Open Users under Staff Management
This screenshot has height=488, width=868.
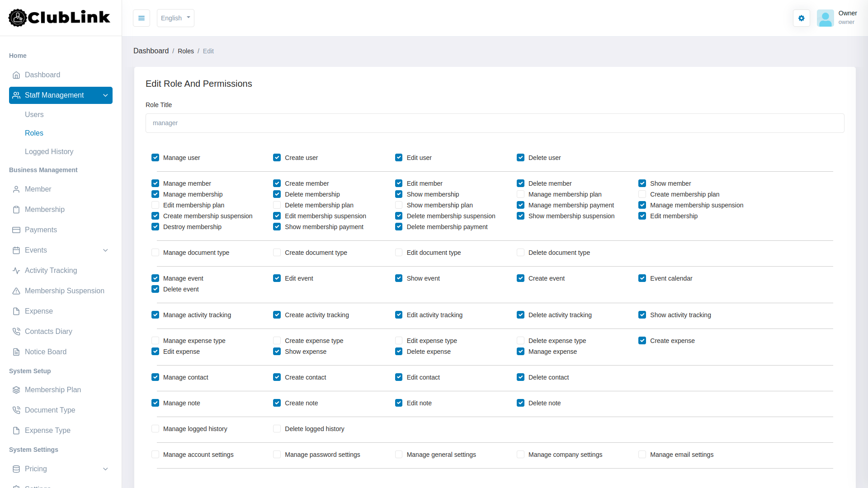(34, 115)
